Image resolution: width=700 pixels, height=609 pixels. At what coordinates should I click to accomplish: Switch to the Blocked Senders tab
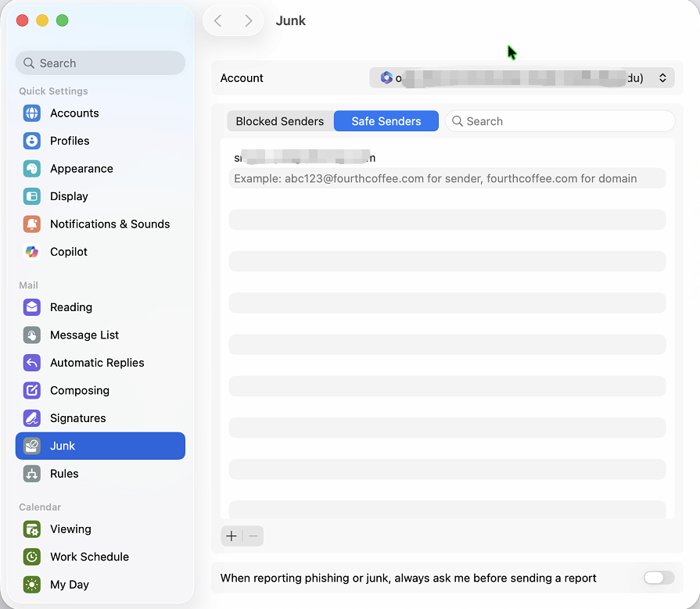click(x=280, y=121)
